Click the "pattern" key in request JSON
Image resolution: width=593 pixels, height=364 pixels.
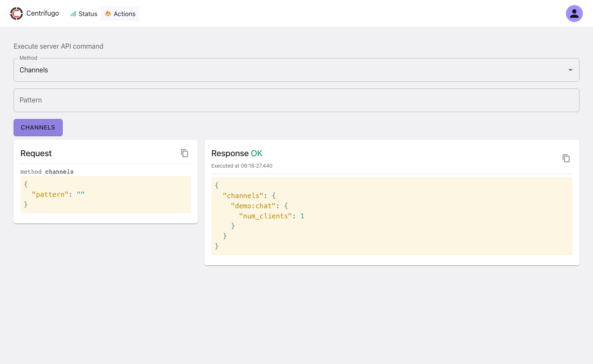pos(50,194)
